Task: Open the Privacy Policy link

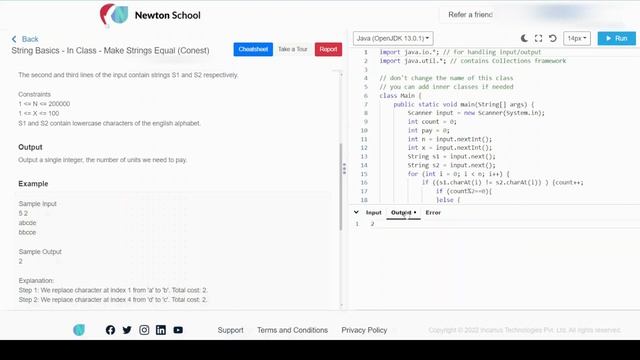Action: [x=364, y=330]
